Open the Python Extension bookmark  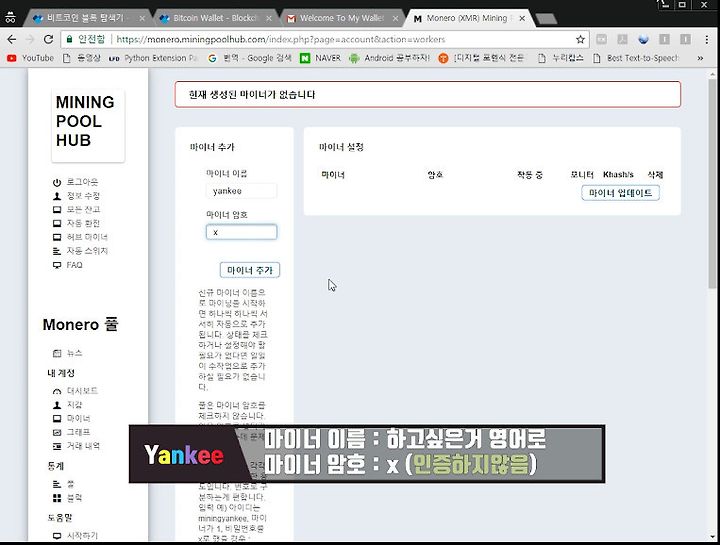click(x=154, y=58)
